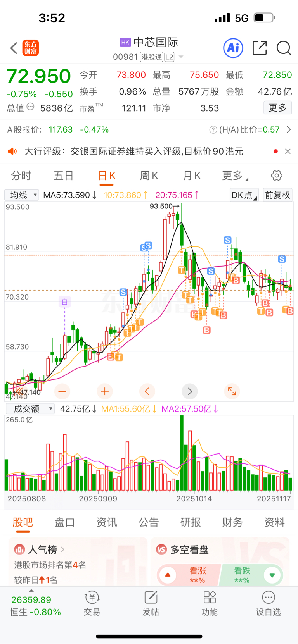The width and height of the screenshot is (298, 644).
Task: Open the A股报价 row chevron
Action: coord(289,129)
